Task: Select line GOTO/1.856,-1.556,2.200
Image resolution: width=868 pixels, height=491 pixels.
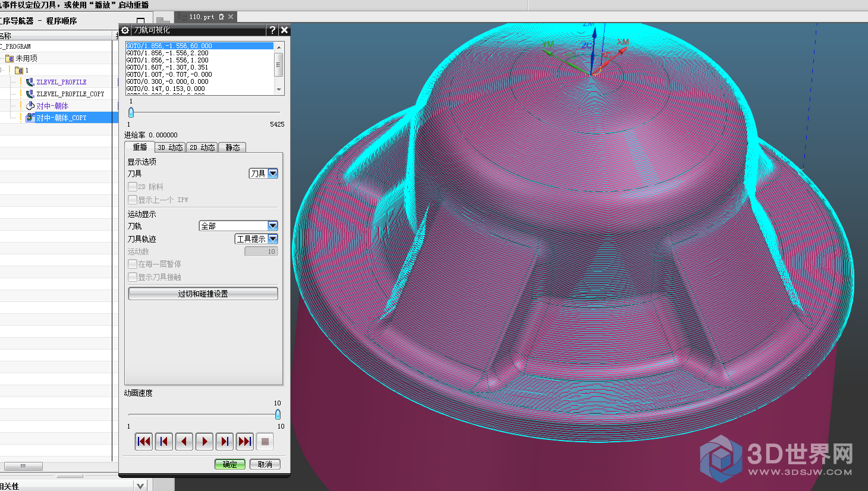Action: pos(200,53)
